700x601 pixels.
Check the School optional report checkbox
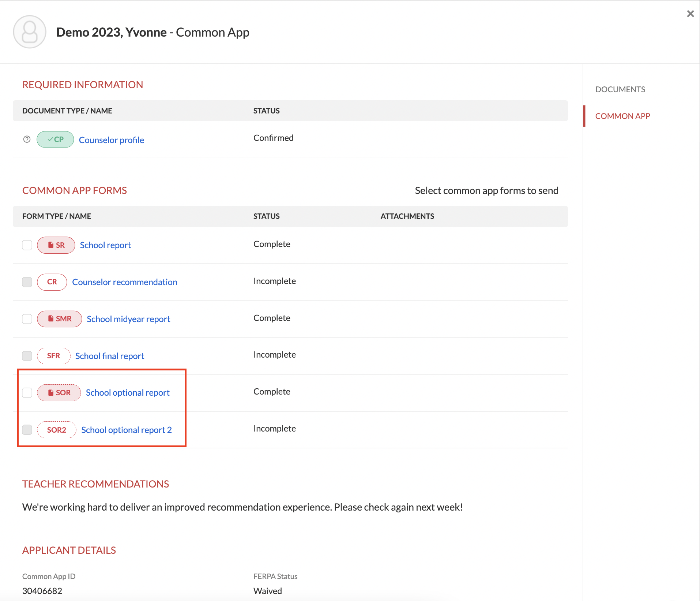(x=27, y=393)
